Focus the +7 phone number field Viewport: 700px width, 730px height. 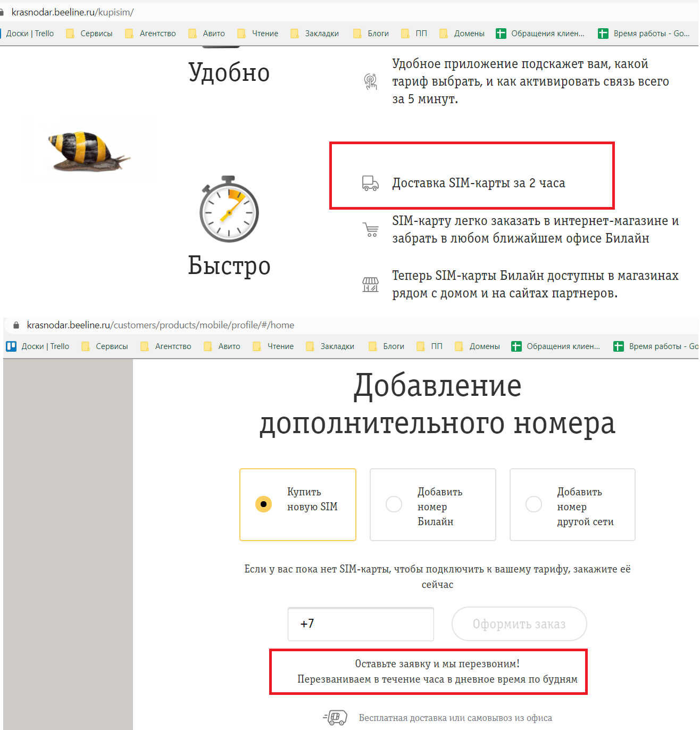coord(361,624)
